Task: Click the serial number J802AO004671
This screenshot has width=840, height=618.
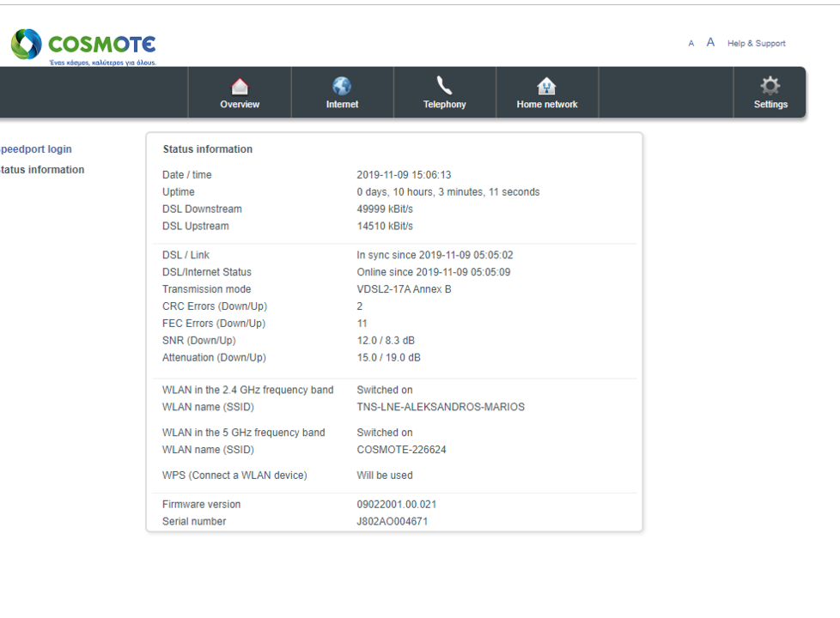Action: point(393,522)
